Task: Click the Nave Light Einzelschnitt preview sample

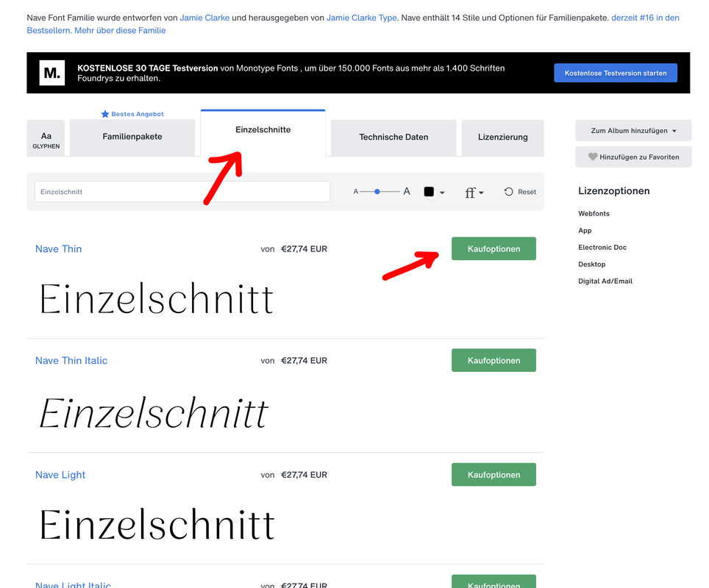Action: 157,524
